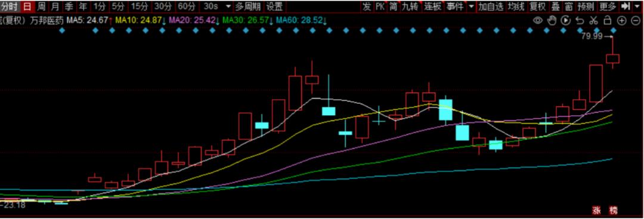The image size is (644, 219).
Task: Undo with the back arrow icon
Action: pos(580,20)
